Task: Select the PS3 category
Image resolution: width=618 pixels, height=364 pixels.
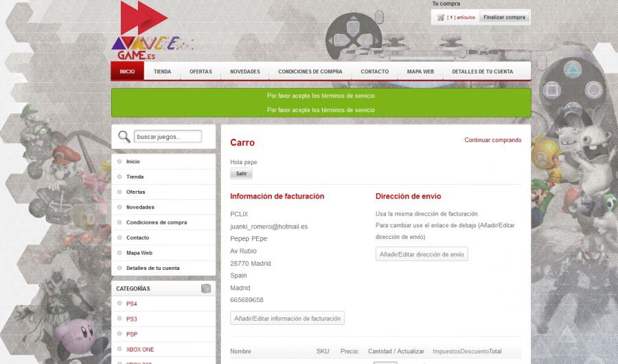Action: click(x=132, y=319)
